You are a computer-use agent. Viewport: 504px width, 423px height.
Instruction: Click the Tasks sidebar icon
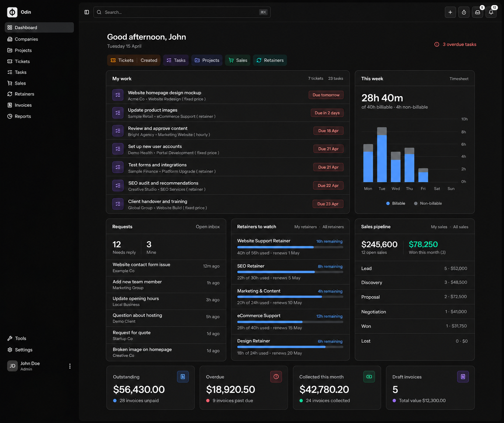(10, 72)
